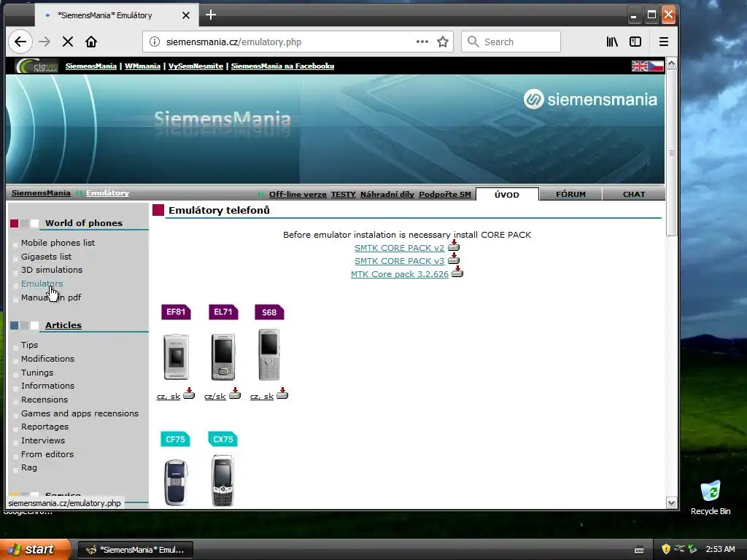This screenshot has height=560, width=747.
Task: Select the EL71 model label
Action: coord(223,312)
